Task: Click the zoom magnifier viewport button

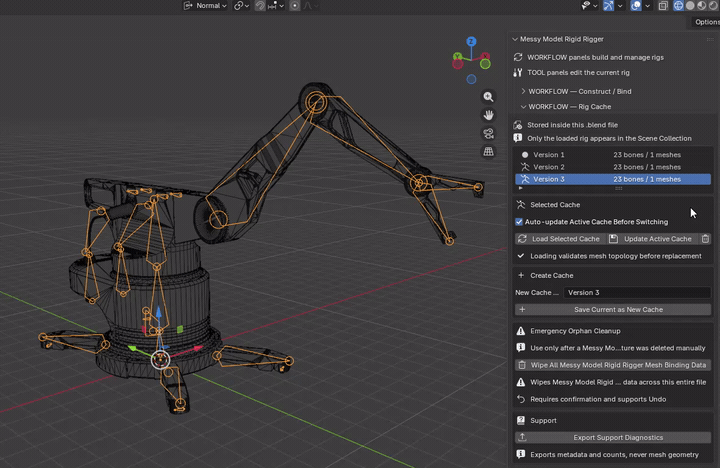Action: pos(488,96)
